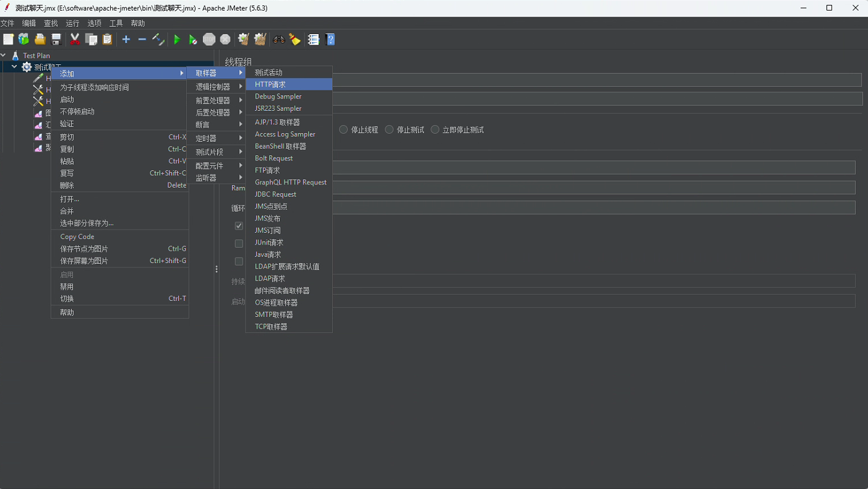Choose JDBC Request sampler

pyautogui.click(x=276, y=194)
